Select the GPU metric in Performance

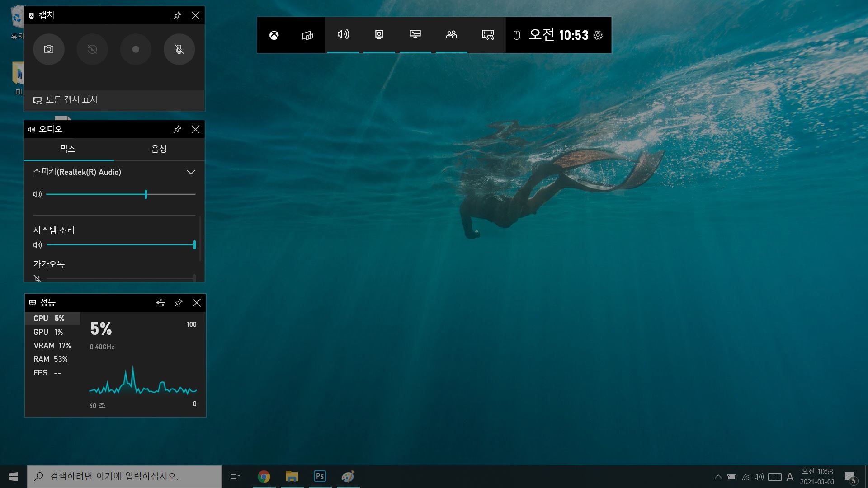(x=48, y=332)
